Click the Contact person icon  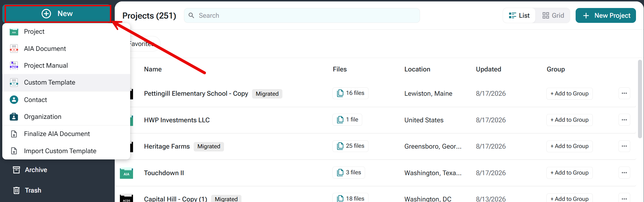point(14,100)
